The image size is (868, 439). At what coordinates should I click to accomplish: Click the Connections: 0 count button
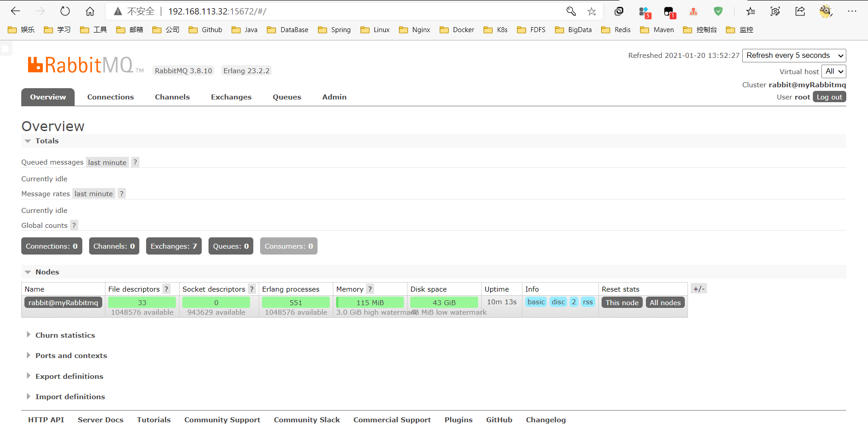52,246
